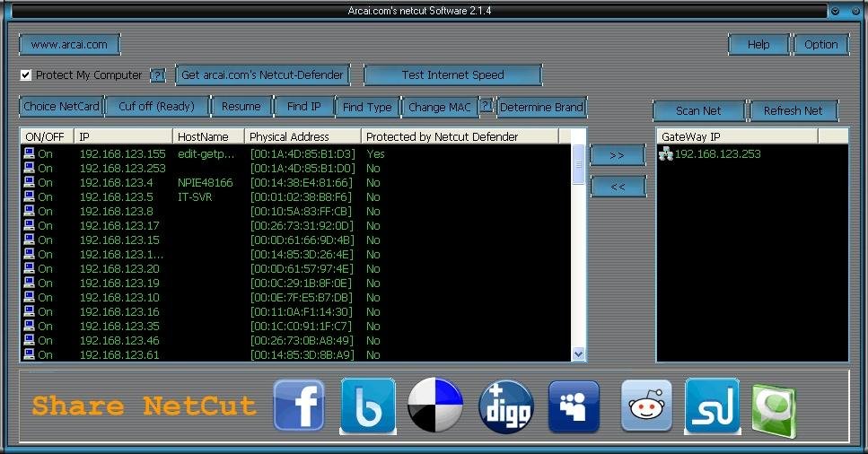
Task: Share NetCut on Reddit alien icon
Action: 646,406
